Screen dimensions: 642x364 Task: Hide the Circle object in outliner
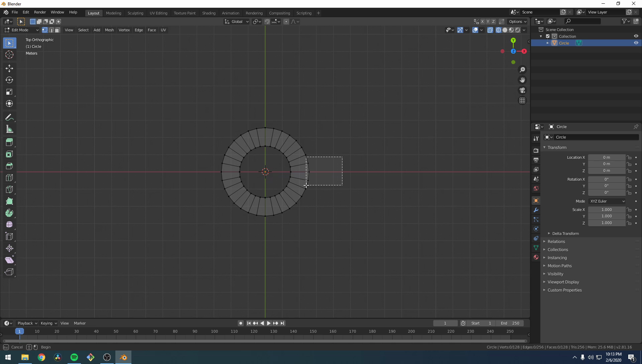636,43
